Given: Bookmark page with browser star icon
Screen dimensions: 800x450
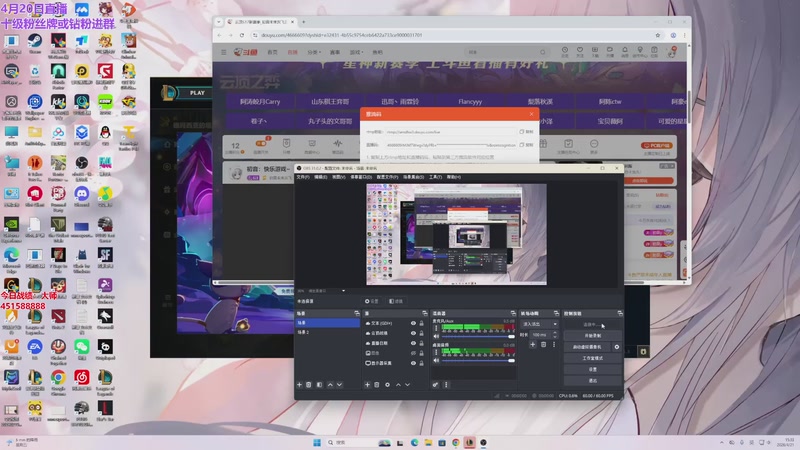Looking at the screenshot, I should pos(658,35).
